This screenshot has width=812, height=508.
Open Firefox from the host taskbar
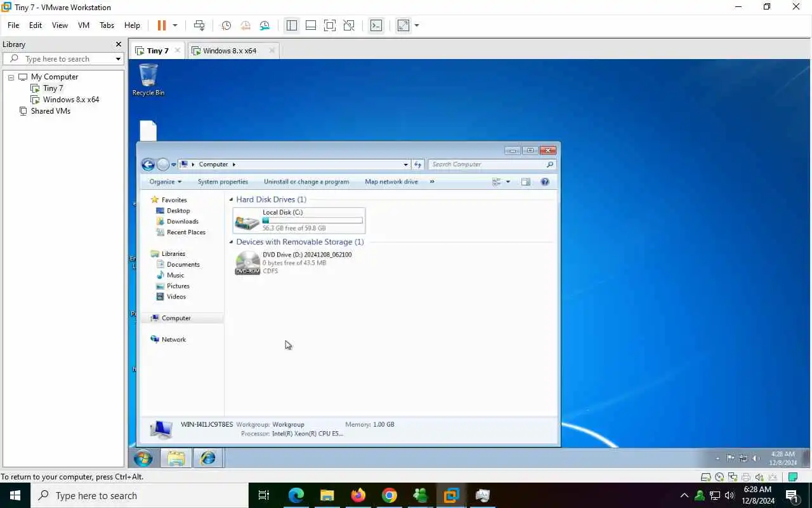point(358,495)
